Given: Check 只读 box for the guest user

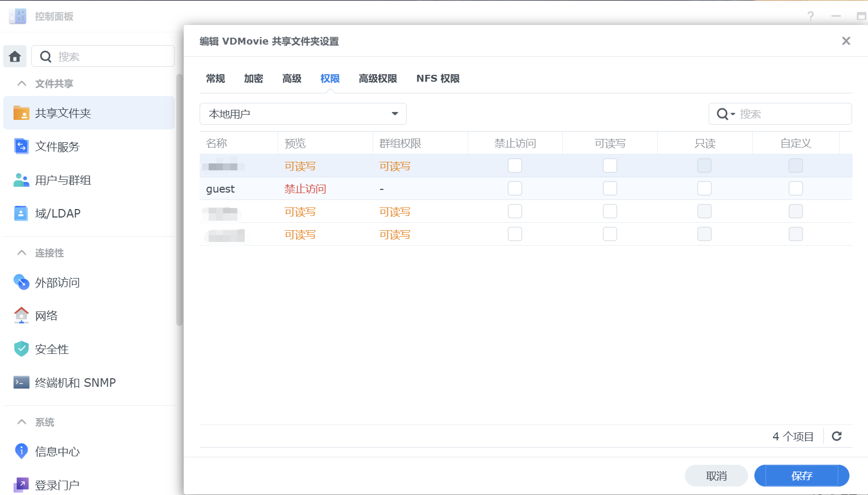Looking at the screenshot, I should (x=704, y=188).
